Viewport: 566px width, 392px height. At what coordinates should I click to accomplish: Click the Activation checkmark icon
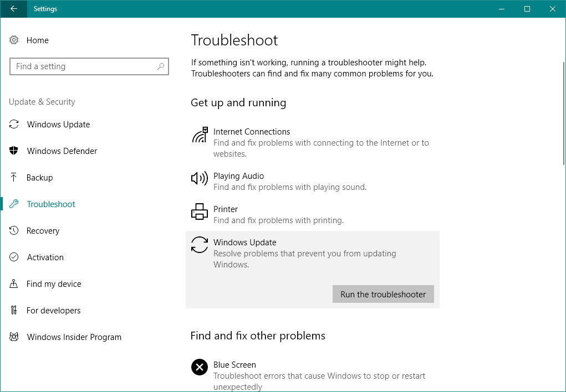(14, 257)
